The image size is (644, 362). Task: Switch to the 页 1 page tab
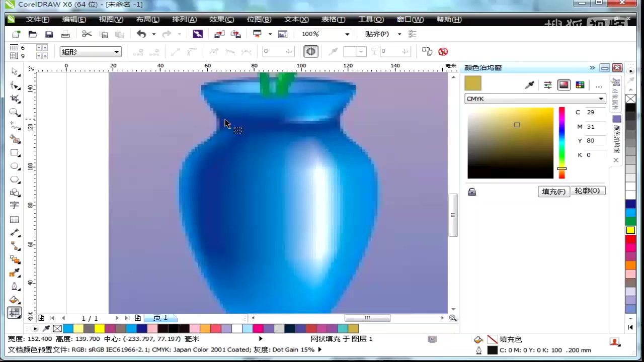click(x=160, y=317)
